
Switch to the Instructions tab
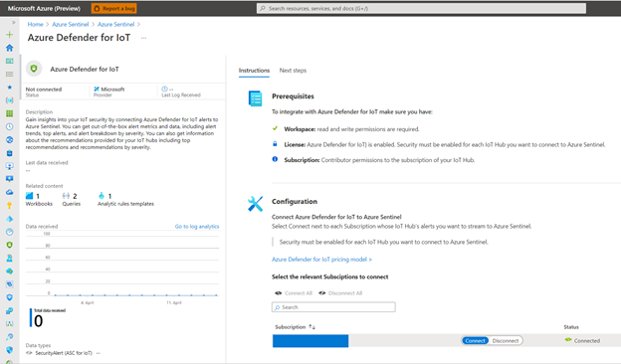254,71
